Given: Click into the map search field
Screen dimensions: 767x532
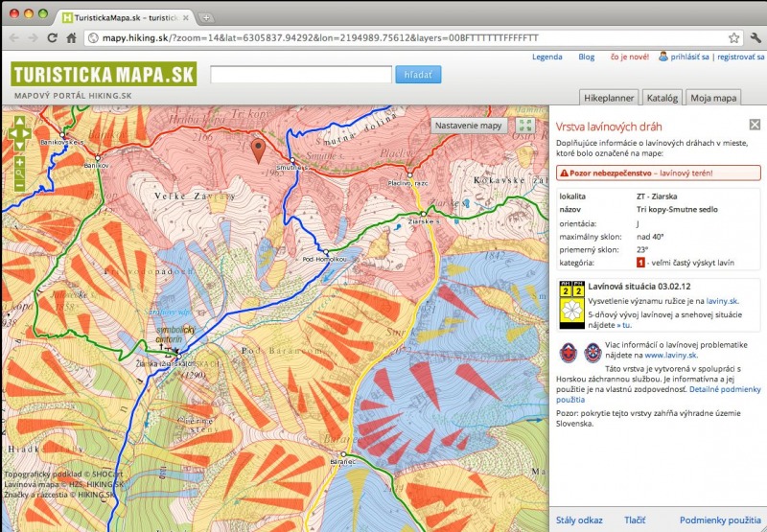Looking at the screenshot, I should coord(300,74).
